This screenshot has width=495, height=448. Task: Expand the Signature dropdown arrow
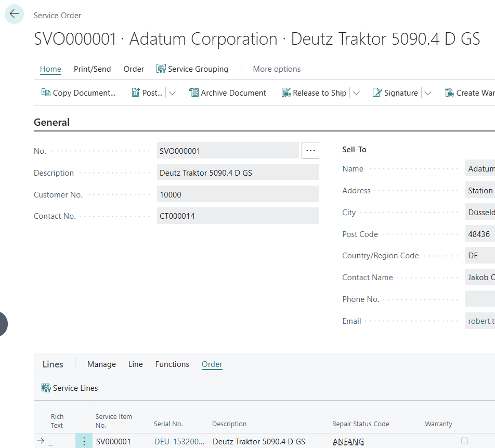coord(428,93)
